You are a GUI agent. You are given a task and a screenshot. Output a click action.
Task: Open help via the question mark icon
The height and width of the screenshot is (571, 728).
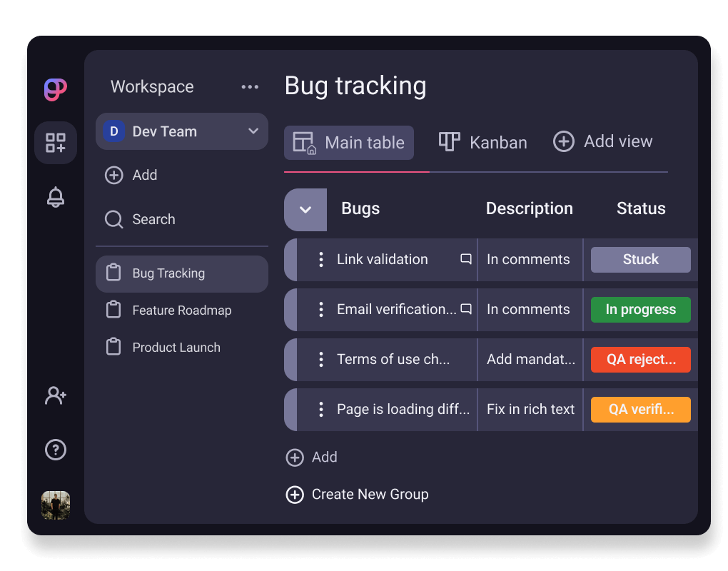[x=55, y=450]
